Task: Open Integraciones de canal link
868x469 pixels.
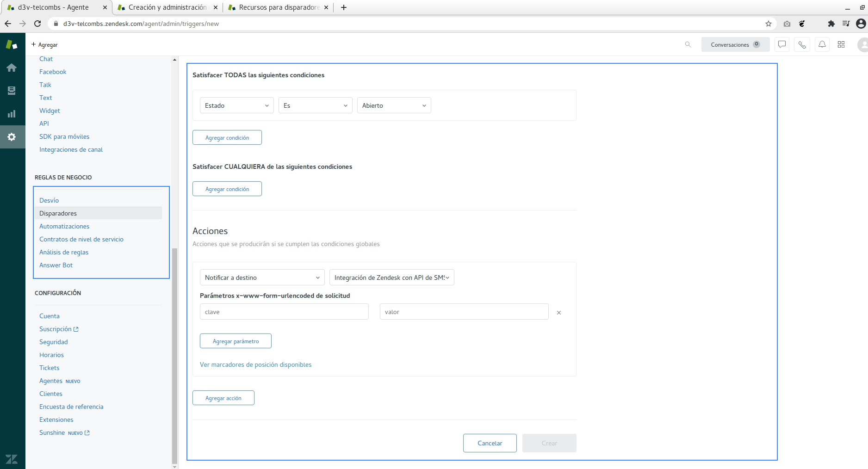Action: 71,149
